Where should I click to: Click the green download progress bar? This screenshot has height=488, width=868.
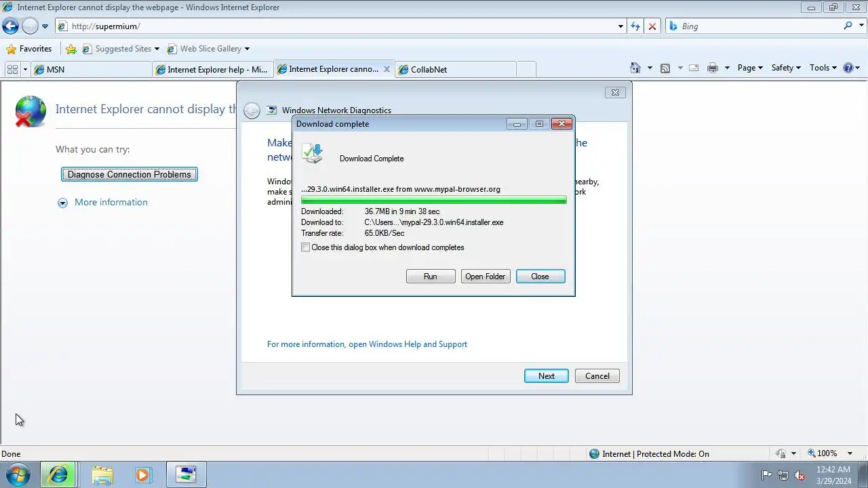point(434,200)
